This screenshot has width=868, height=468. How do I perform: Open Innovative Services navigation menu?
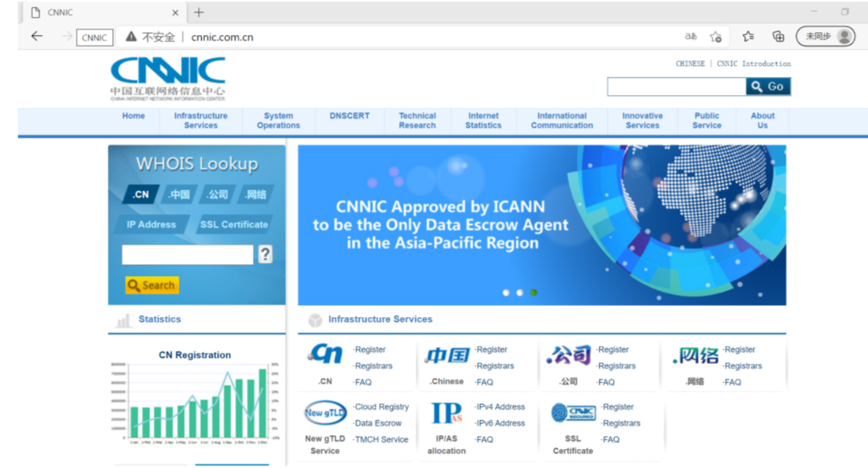[642, 121]
